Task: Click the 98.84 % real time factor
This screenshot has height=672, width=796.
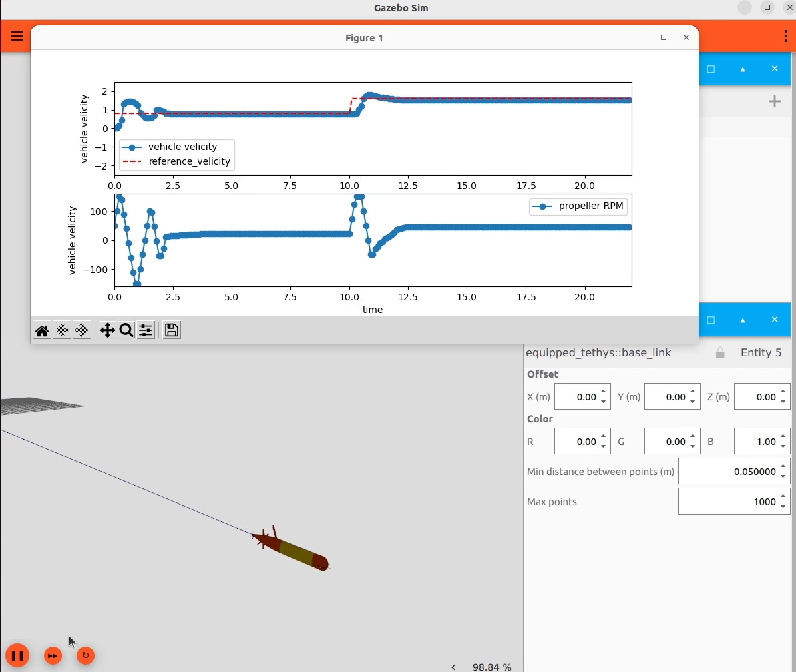Action: coord(491,667)
